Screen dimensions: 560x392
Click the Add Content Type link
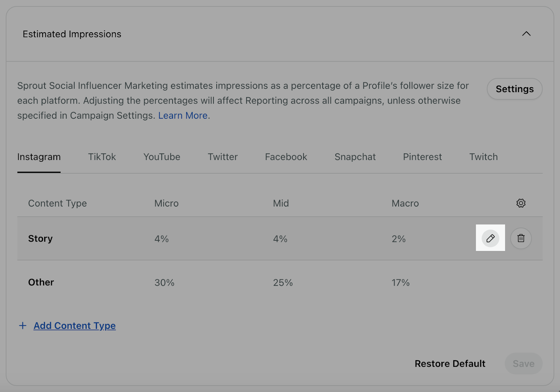click(x=75, y=325)
